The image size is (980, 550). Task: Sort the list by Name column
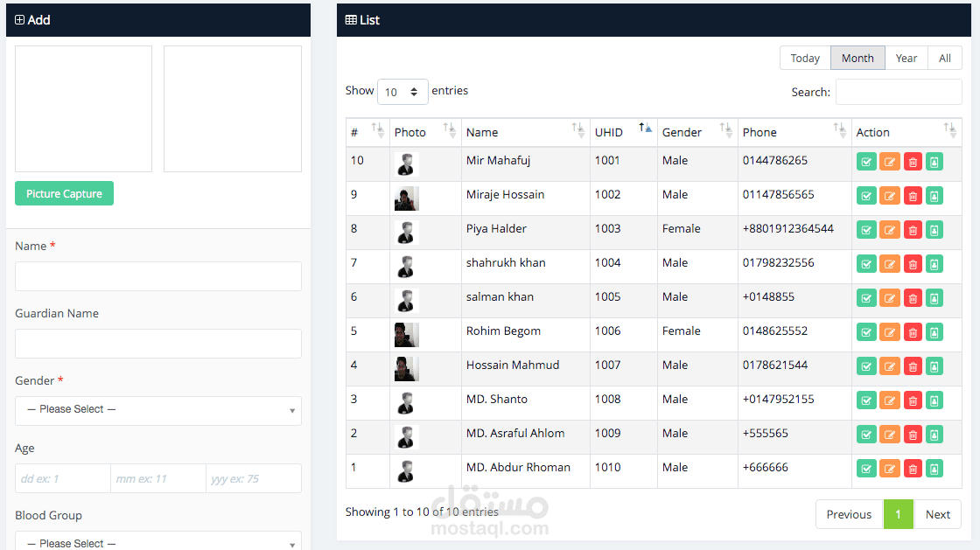click(526, 132)
